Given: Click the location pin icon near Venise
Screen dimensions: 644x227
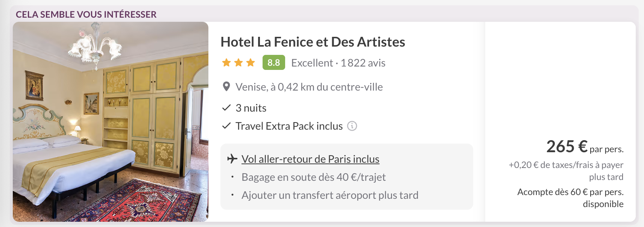Looking at the screenshot, I should (x=226, y=87).
